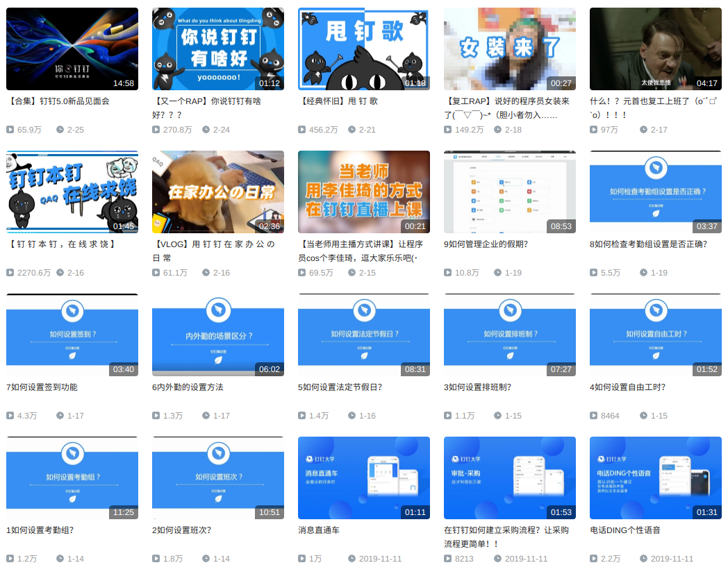Click the clock icon beside date 2-17

tap(643, 130)
